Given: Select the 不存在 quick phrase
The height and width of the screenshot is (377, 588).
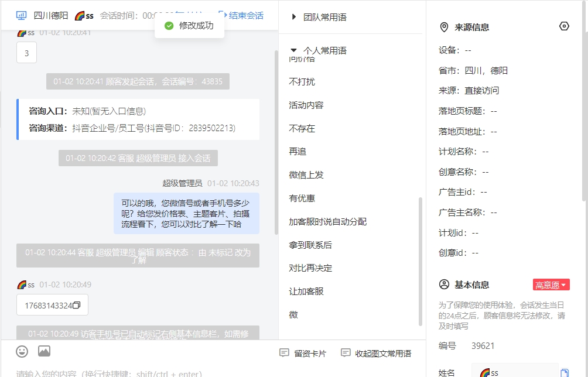Looking at the screenshot, I should click(x=302, y=129).
